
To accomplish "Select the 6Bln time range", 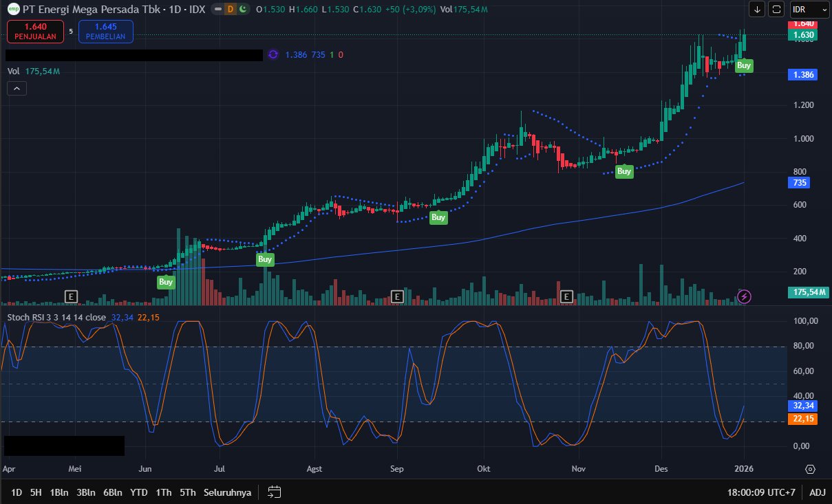I will pyautogui.click(x=113, y=492).
